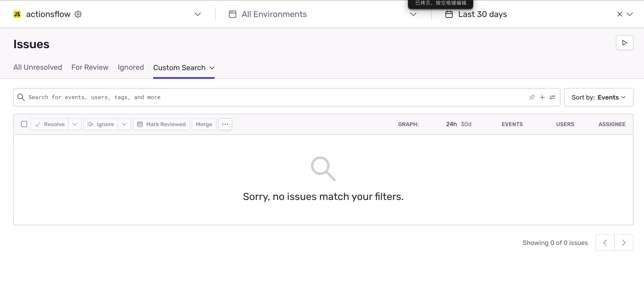Click the Mark Reviewed button
This screenshot has width=644, height=283.
tap(161, 124)
